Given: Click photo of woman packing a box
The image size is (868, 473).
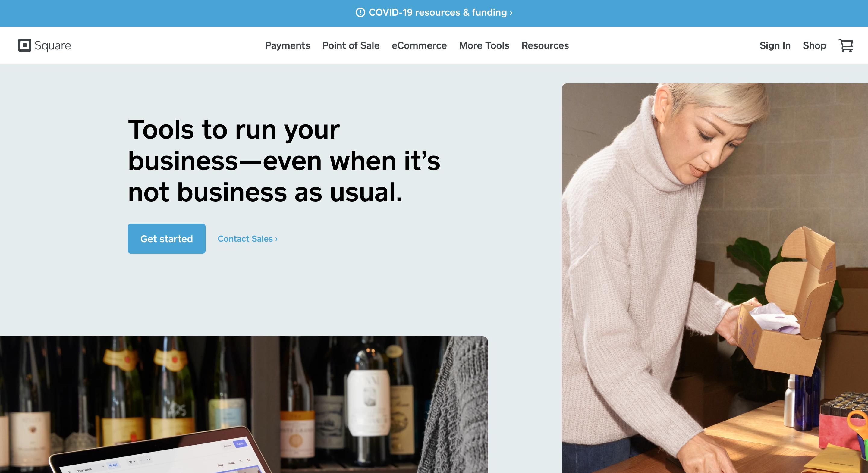Looking at the screenshot, I should 715,278.
